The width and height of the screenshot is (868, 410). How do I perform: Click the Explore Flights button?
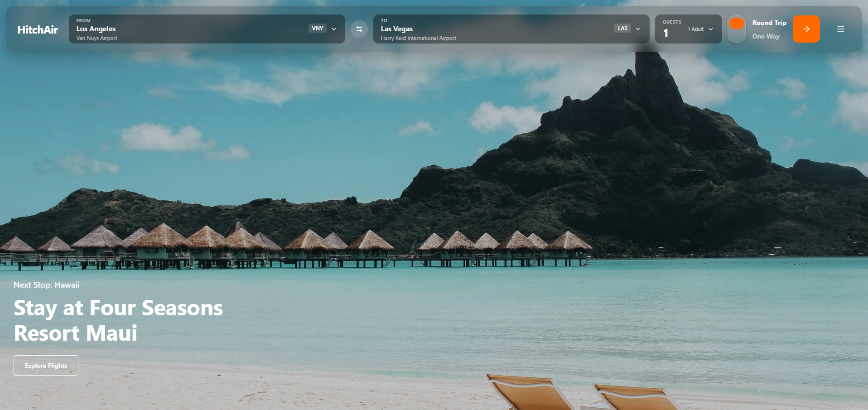[46, 366]
